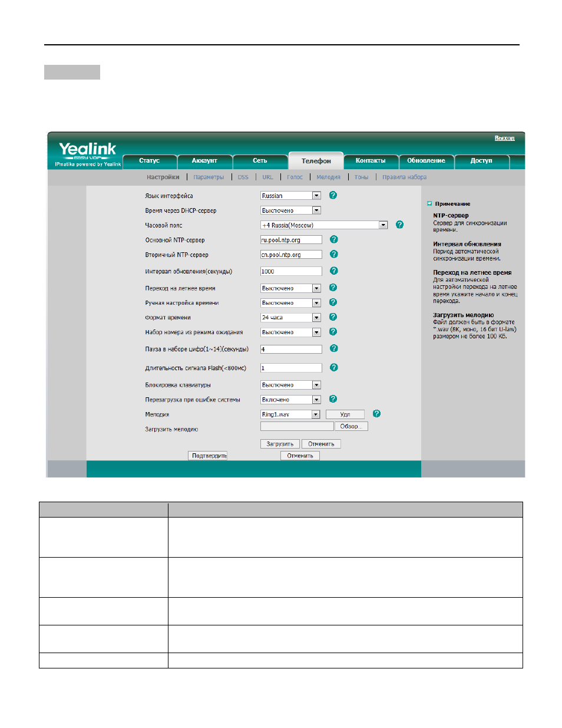Open reboot on system error dropdown showing Включено
562x728 pixels.
(x=290, y=400)
